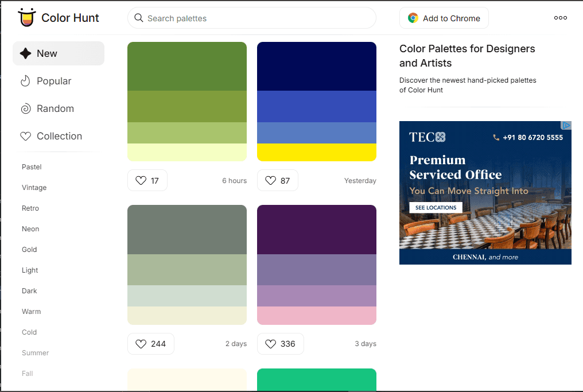The image size is (583, 392).
Task: Select the Pastel tag
Action: tap(32, 167)
